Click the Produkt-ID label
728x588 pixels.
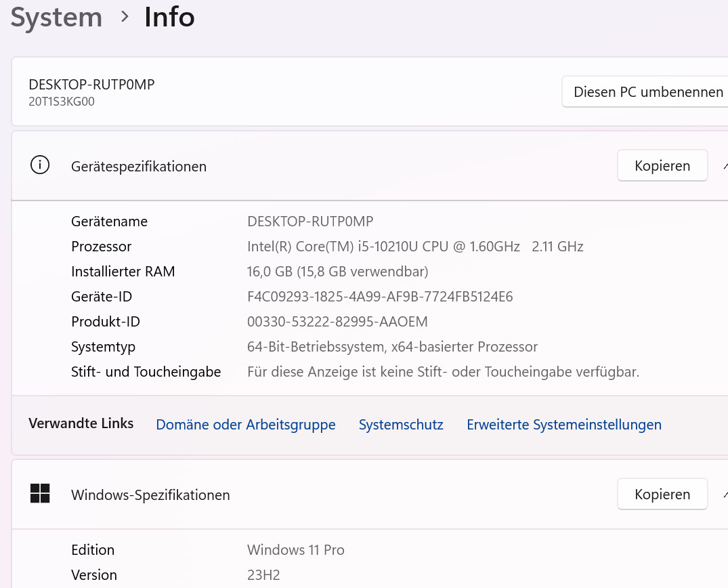tap(106, 322)
